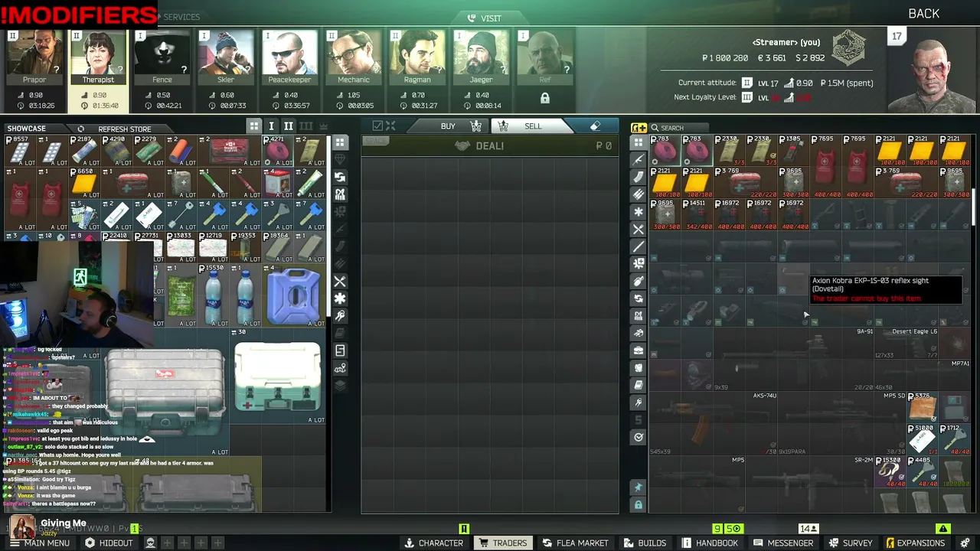Select the all-items filter in stash sidebar
Screen dimensions: 980x551
coord(639,142)
